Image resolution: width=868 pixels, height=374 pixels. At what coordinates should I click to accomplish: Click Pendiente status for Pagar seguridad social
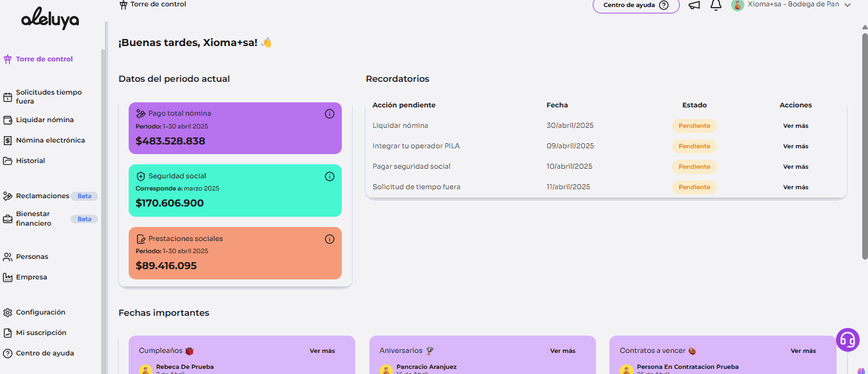click(695, 167)
